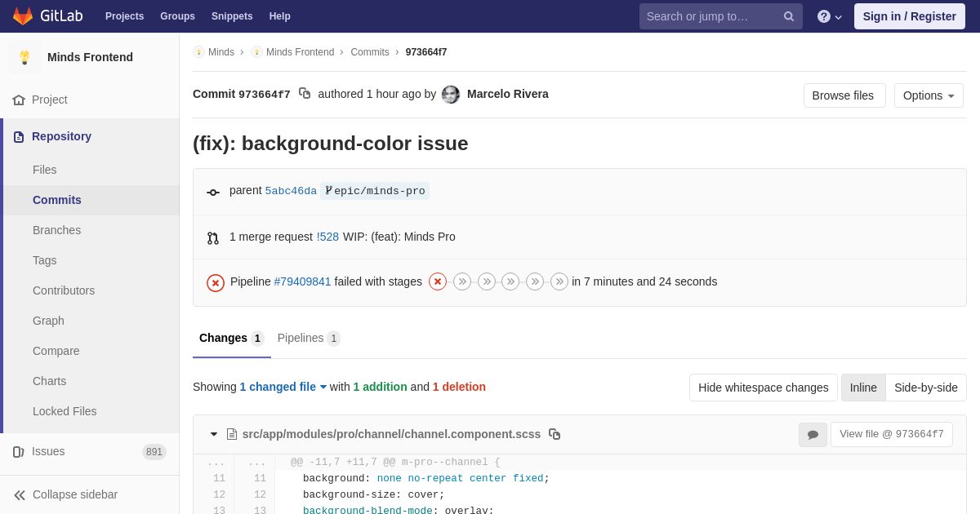Switch to Side-by-side diff view

925,388
